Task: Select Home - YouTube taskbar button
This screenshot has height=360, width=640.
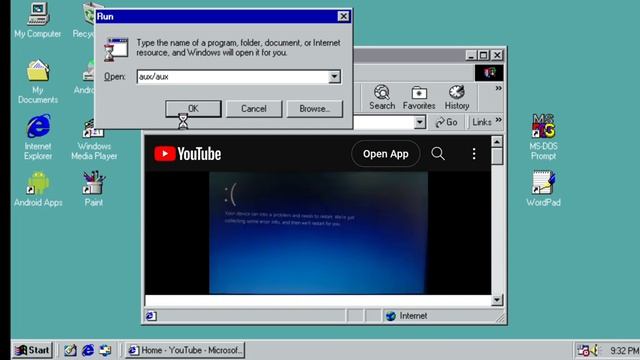Action: click(184, 350)
